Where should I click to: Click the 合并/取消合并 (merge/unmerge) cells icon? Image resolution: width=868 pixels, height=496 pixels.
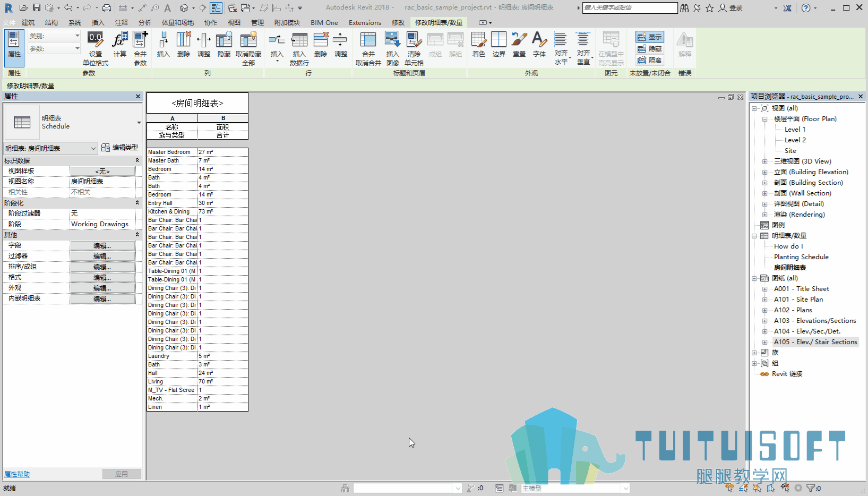[368, 40]
